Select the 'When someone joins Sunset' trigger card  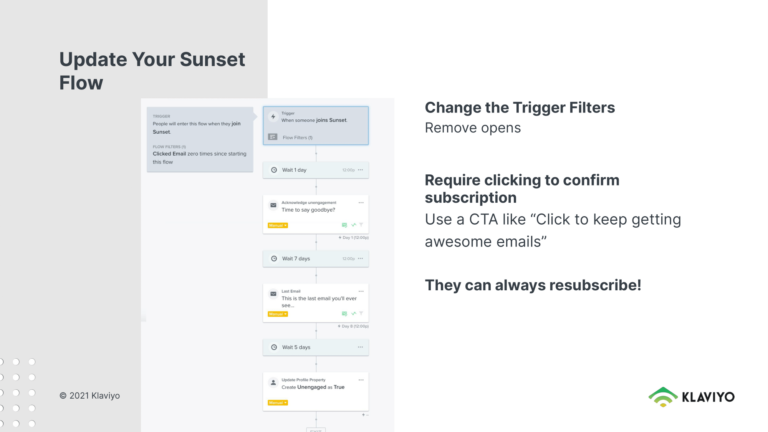(316, 125)
